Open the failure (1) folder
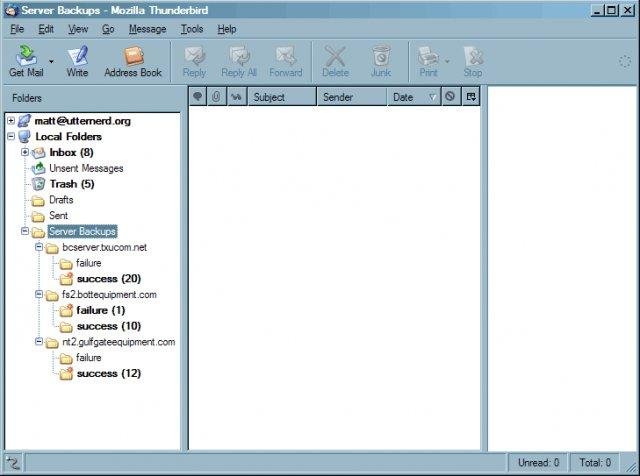This screenshot has height=476, width=640. pyautogui.click(x=101, y=310)
